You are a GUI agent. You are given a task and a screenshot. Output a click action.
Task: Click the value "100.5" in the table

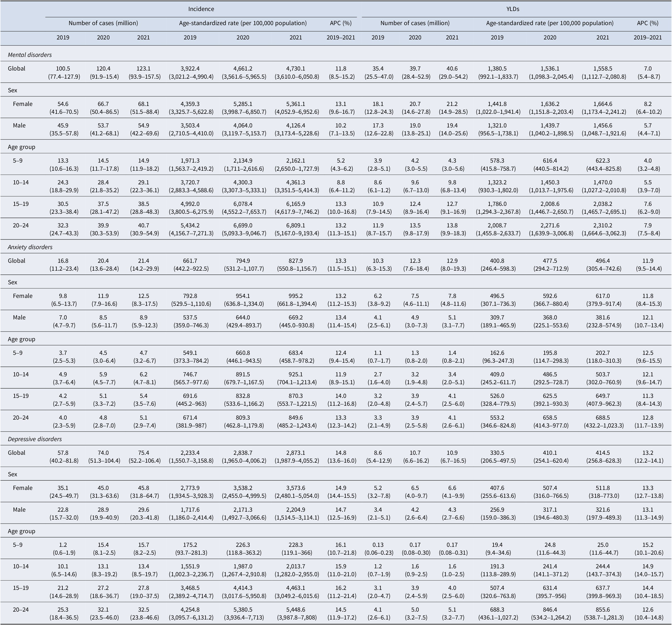coord(63,69)
